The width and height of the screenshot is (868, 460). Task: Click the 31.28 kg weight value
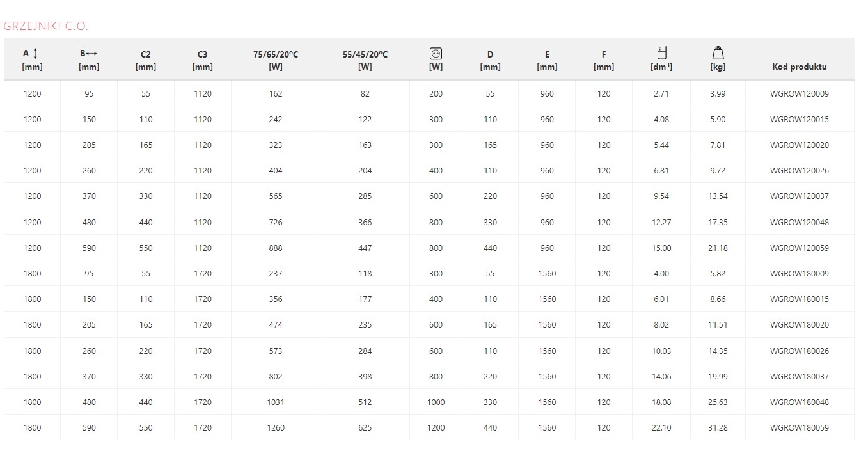coord(718,428)
